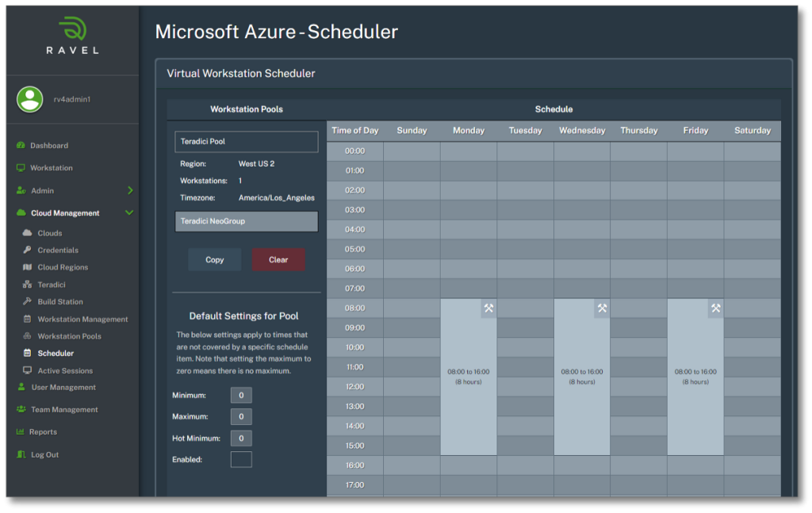
Task: Click Monday schedule block tools icon
Action: pos(488,308)
